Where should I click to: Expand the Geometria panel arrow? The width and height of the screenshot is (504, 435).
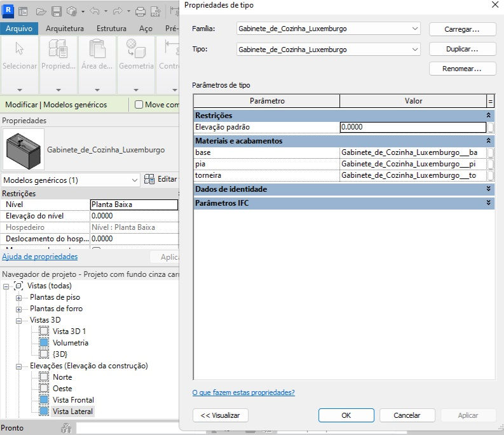click(136, 90)
